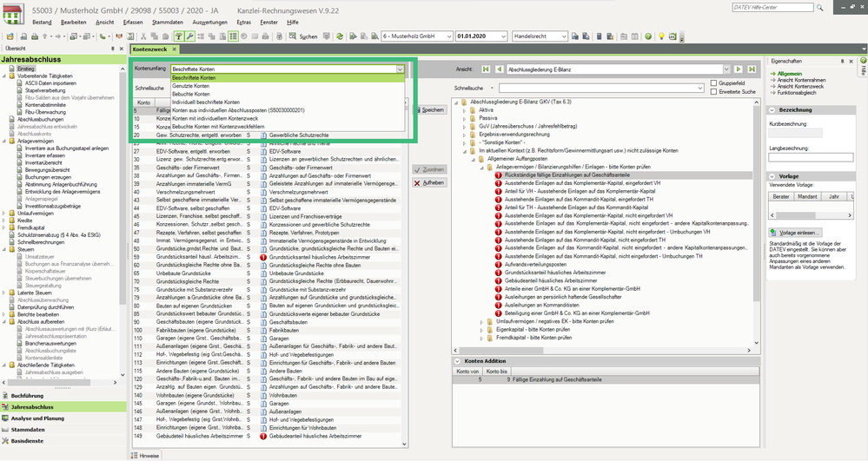Open the Bestand menu
The width and height of the screenshot is (868, 461).
(x=42, y=22)
